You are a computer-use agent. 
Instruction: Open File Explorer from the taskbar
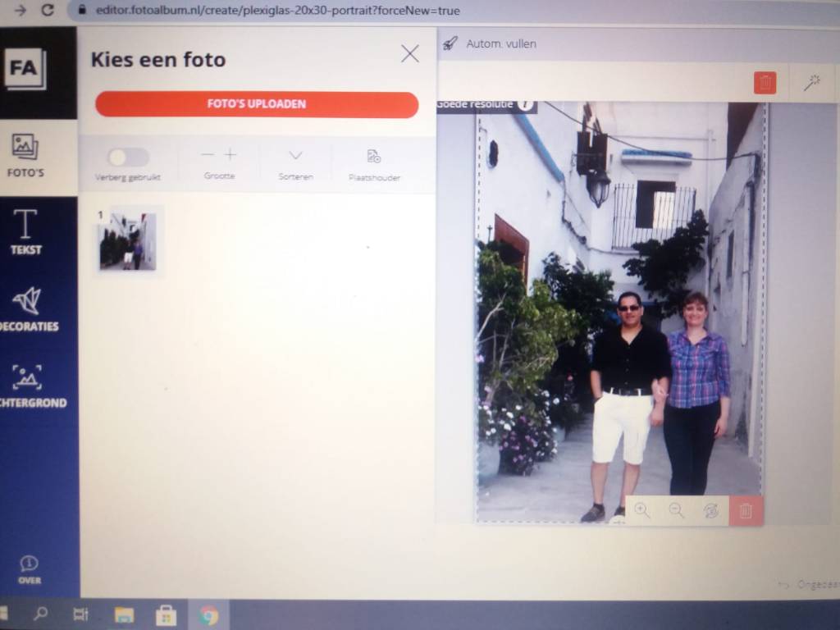124,614
